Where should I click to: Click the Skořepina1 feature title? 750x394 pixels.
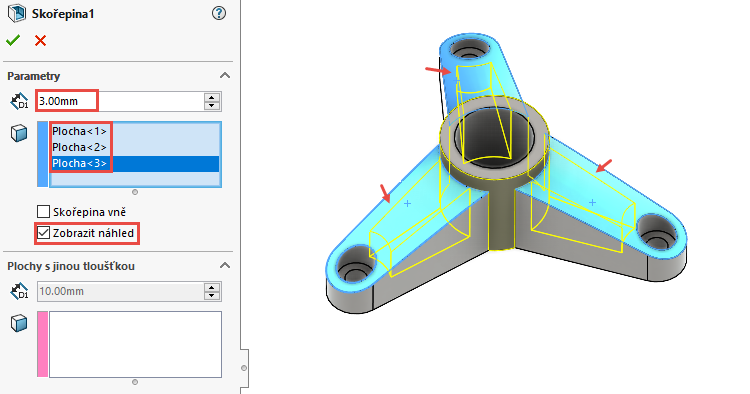coord(63,14)
